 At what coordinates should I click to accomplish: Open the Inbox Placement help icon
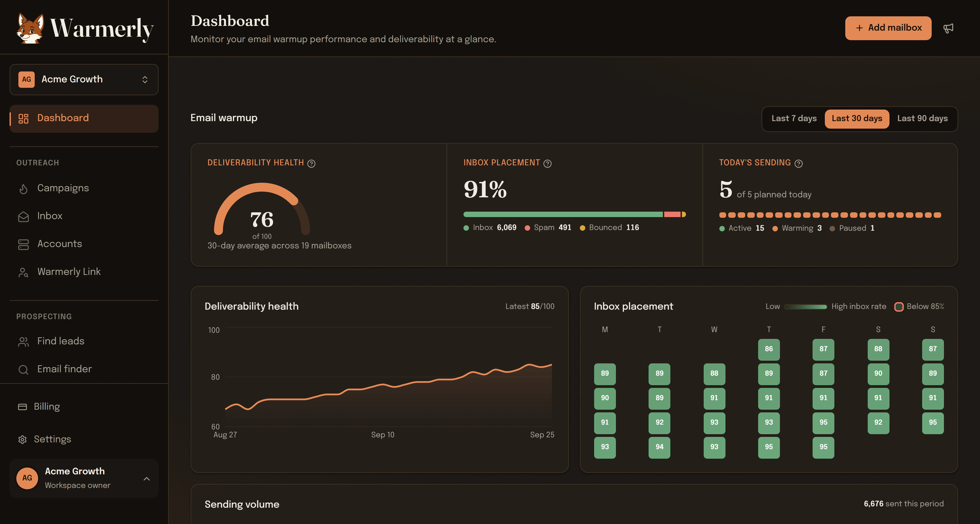pyautogui.click(x=547, y=164)
